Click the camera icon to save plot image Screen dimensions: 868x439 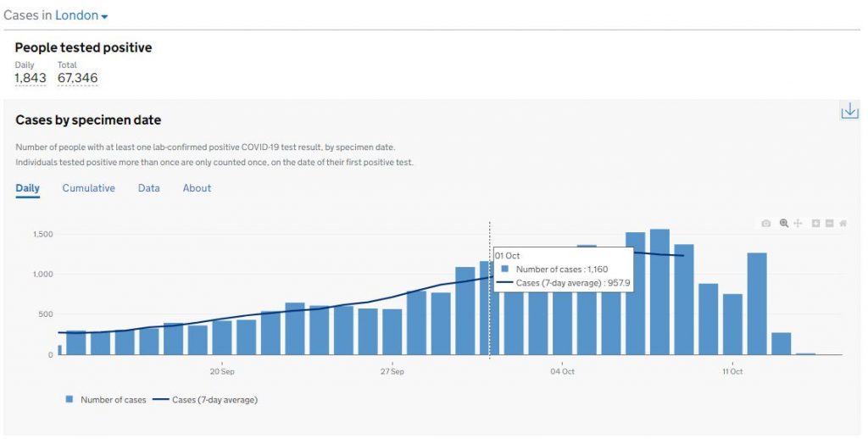[766, 224]
